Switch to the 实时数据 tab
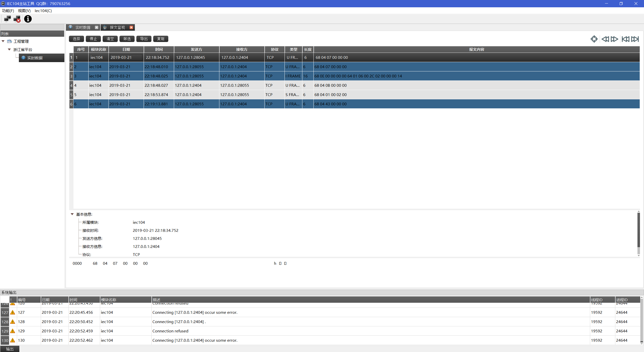Screen dimensions: 644x352 click(83, 27)
